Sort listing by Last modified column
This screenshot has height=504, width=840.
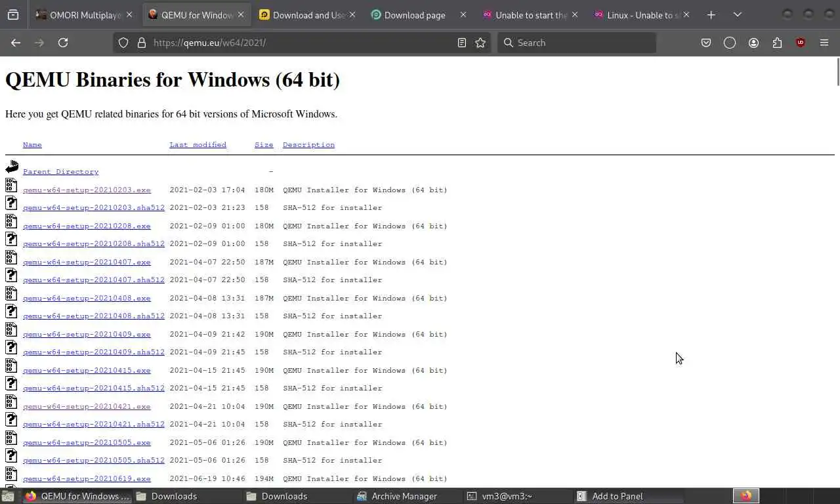coord(198,144)
